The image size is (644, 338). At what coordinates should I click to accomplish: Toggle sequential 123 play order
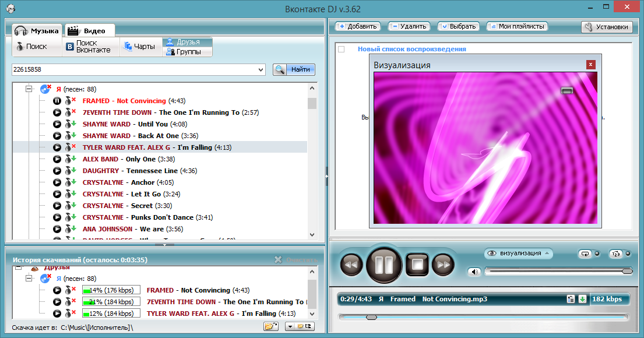[x=615, y=254]
